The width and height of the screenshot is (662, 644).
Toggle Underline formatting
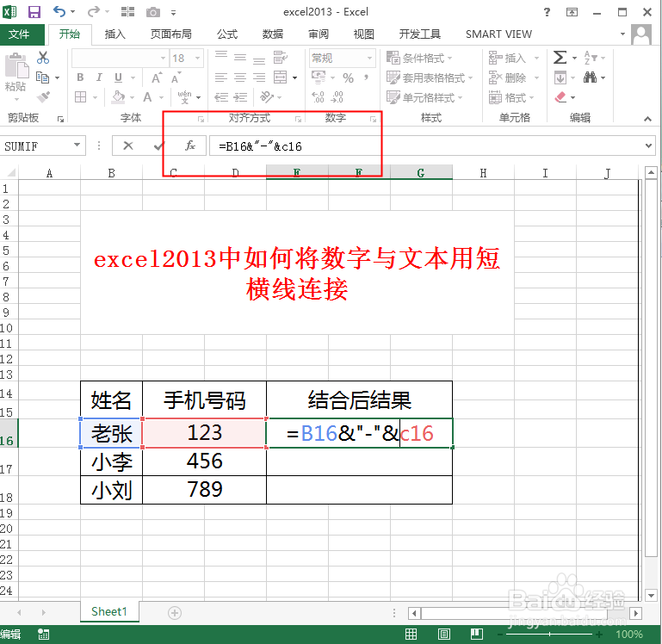point(118,77)
